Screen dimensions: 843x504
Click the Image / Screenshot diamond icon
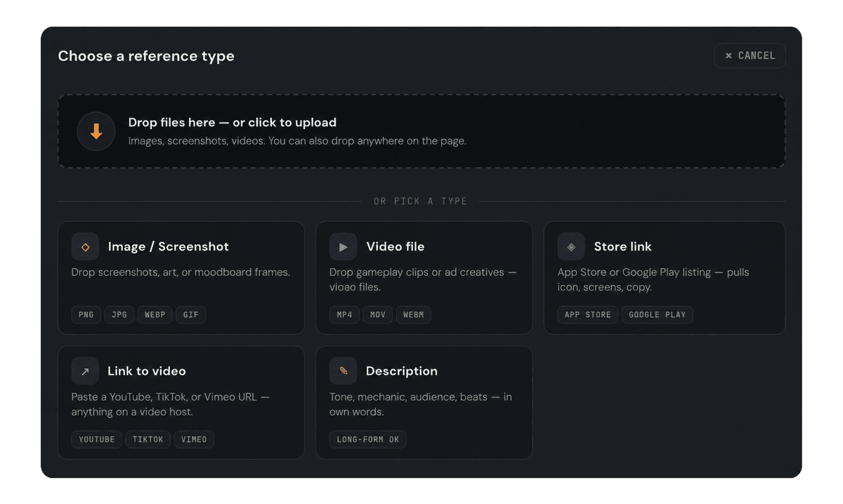(85, 247)
